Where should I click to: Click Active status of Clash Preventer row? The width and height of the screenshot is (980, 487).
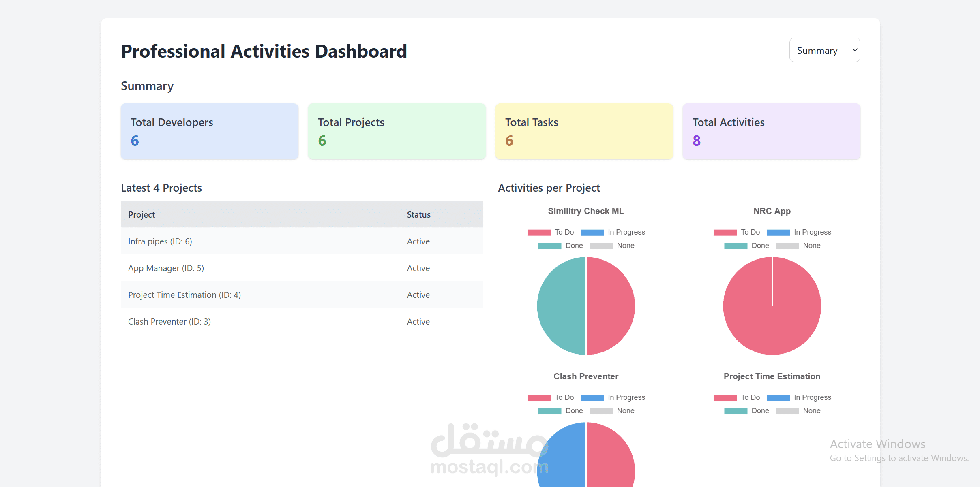tap(418, 321)
